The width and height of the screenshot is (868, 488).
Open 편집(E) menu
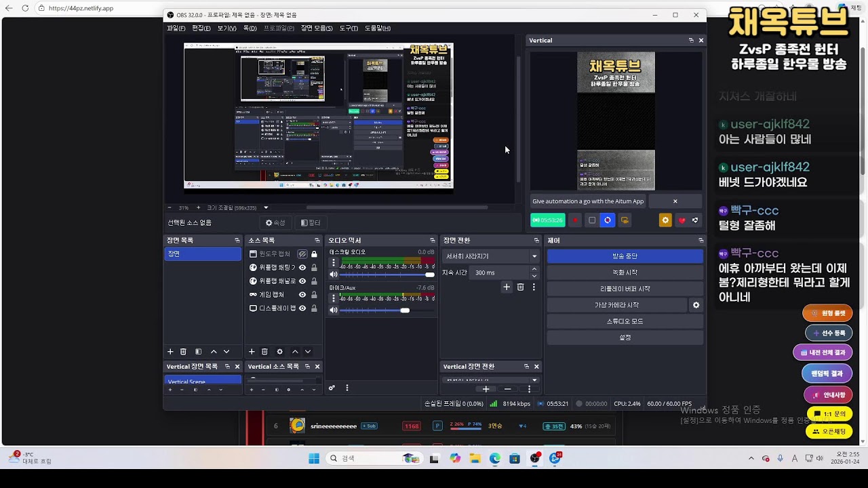point(201,28)
